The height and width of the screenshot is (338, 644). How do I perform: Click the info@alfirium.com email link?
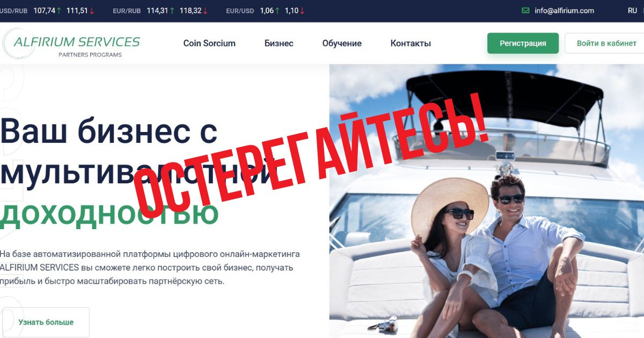point(564,11)
